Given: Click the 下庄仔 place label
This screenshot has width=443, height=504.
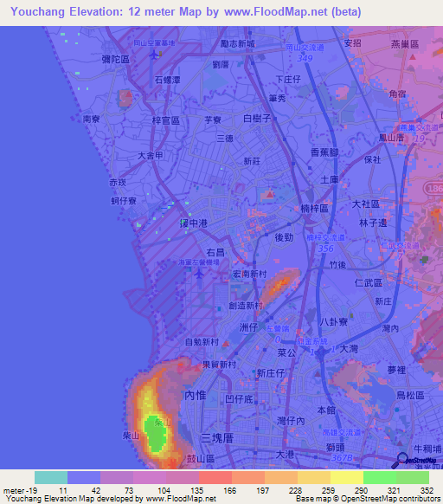Looking at the screenshot, I should click(x=288, y=79).
